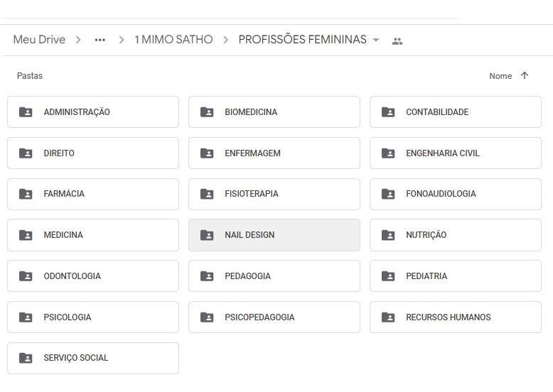Expand hidden breadcrumb folders via three dots
Image resolution: width=553 pixels, height=392 pixels.
[x=100, y=40]
